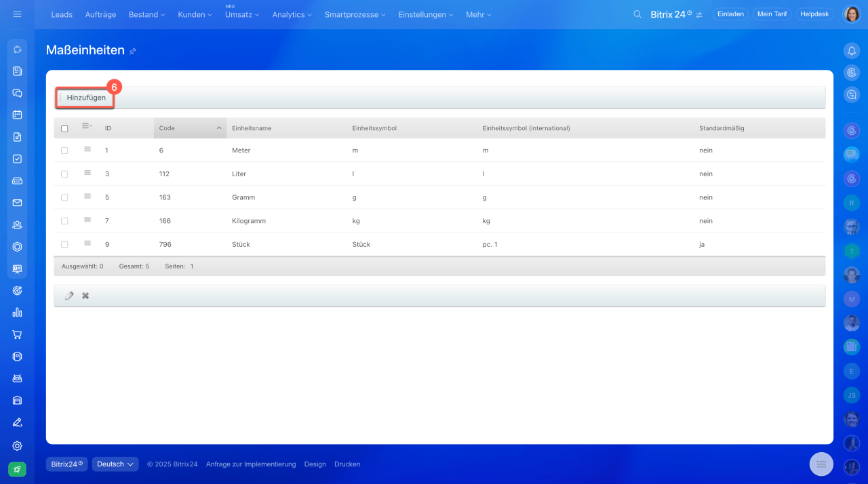This screenshot has width=868, height=484.
Task: Click the search magnifier icon
Action: click(x=637, y=14)
